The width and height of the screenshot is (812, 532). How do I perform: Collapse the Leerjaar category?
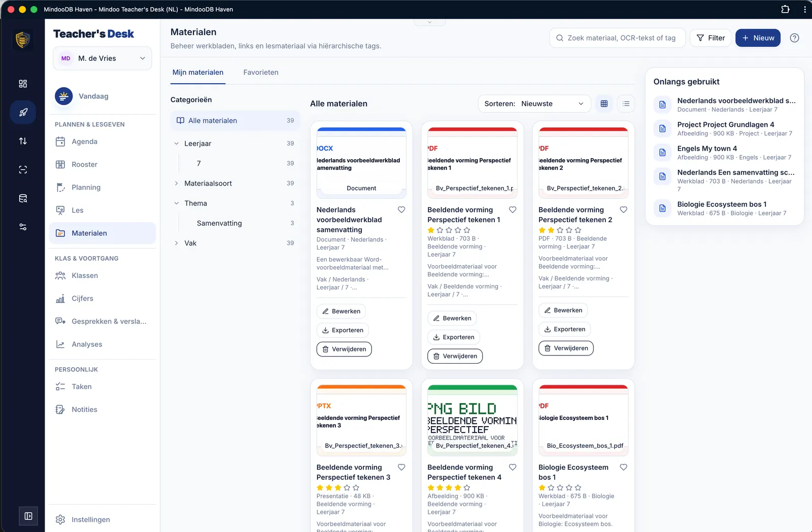pyautogui.click(x=177, y=144)
